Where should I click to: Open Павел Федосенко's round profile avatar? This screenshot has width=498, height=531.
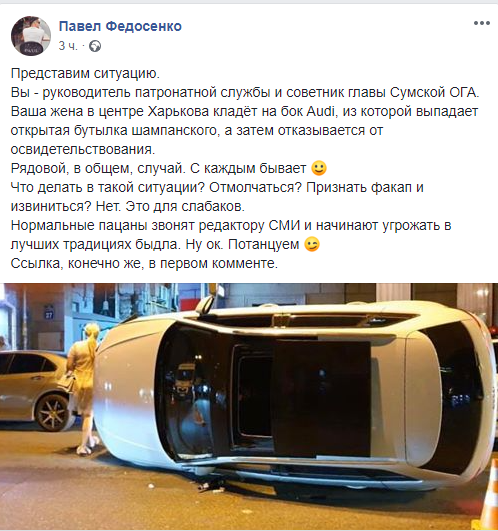(x=31, y=36)
